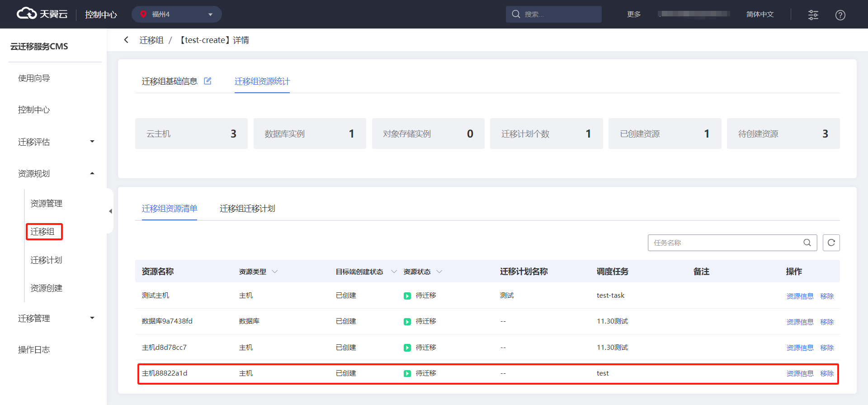Click 待迁移 status icon for 数据库9a7438fd

coord(407,322)
